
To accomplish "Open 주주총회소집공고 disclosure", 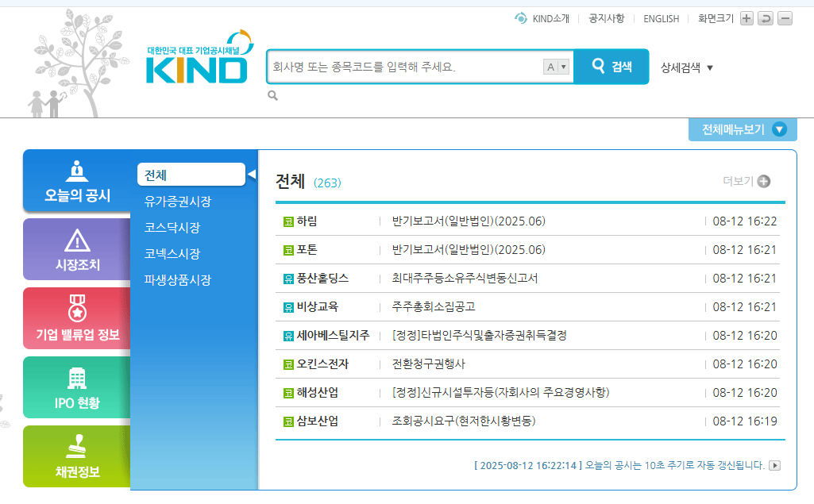I will (x=434, y=306).
